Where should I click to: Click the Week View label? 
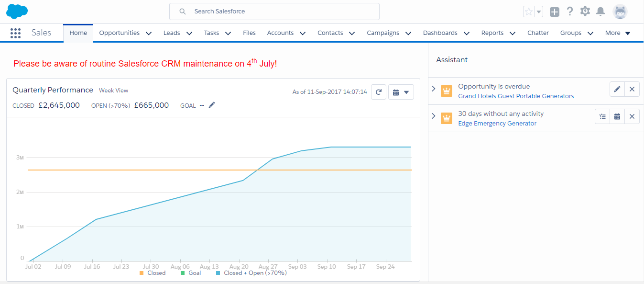[x=114, y=91]
